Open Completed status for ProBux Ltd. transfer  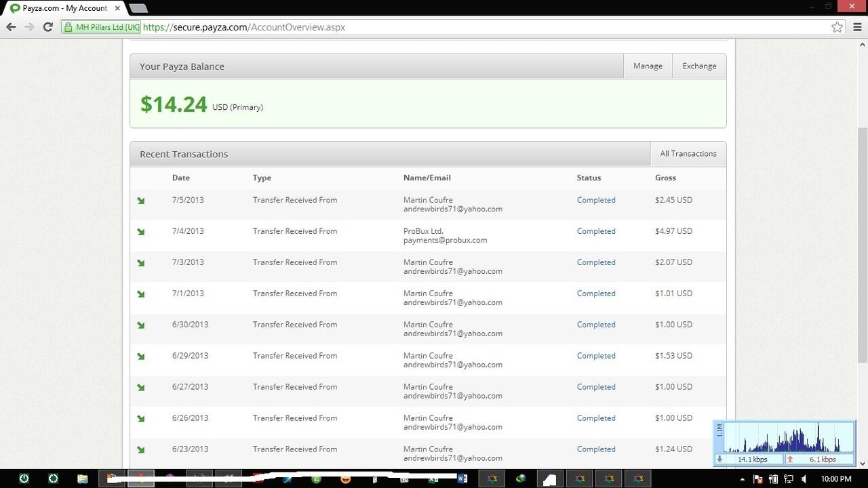click(x=596, y=231)
